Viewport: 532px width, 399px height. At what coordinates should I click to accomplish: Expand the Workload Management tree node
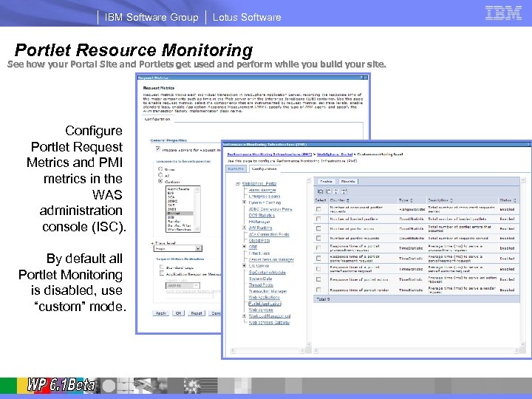(244, 316)
